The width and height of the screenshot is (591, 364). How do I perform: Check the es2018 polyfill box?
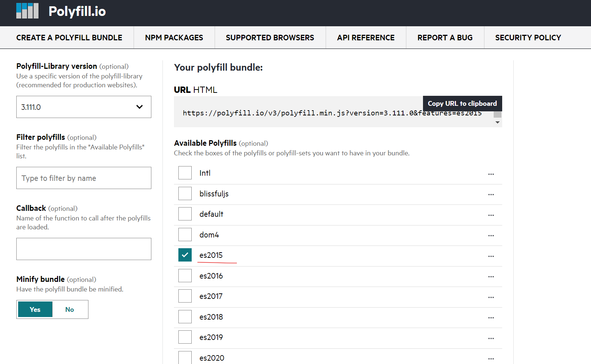185,317
